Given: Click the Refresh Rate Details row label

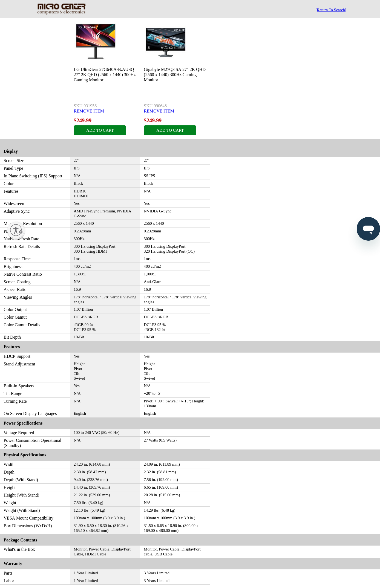Looking at the screenshot, I should 22,247.
